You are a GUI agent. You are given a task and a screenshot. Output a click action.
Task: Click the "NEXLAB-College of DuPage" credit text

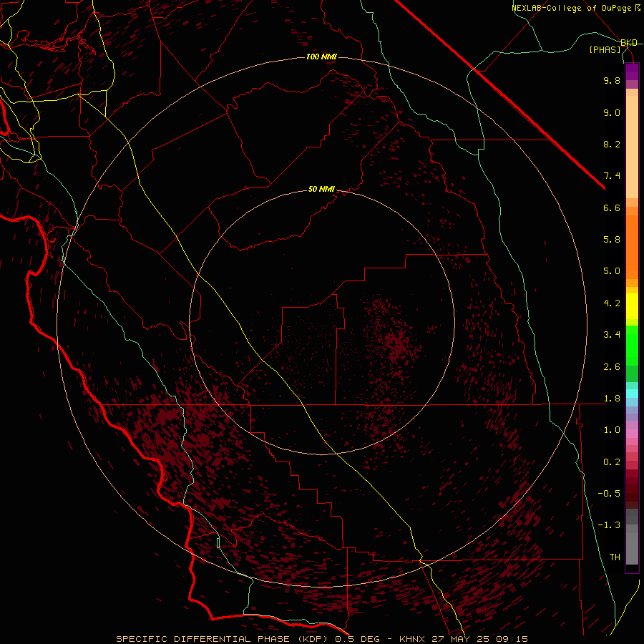[573, 8]
